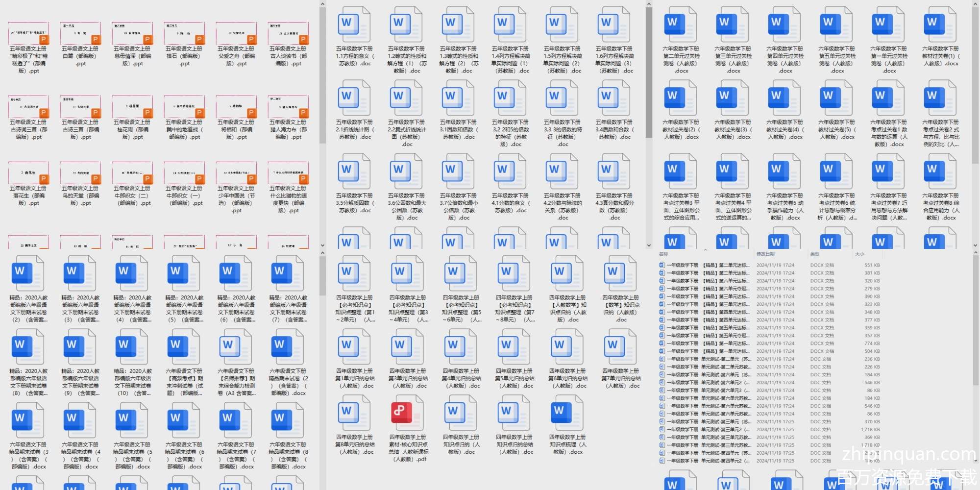This screenshot has height=490, width=980.
Task: Select the 1.4列方程解决简单实际问题(1) doc icon
Action: (510, 24)
